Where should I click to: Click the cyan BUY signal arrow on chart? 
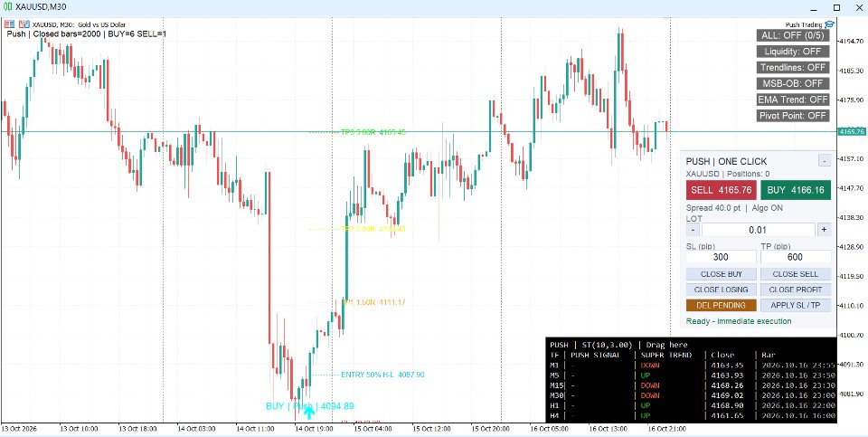(309, 411)
